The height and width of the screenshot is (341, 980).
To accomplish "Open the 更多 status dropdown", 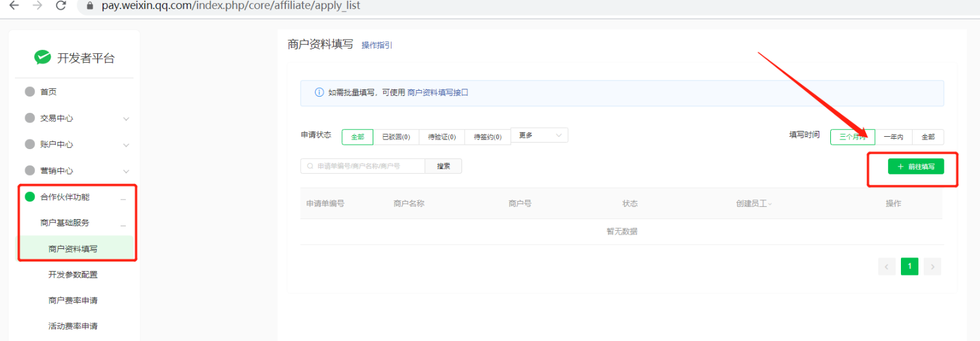I will [539, 135].
